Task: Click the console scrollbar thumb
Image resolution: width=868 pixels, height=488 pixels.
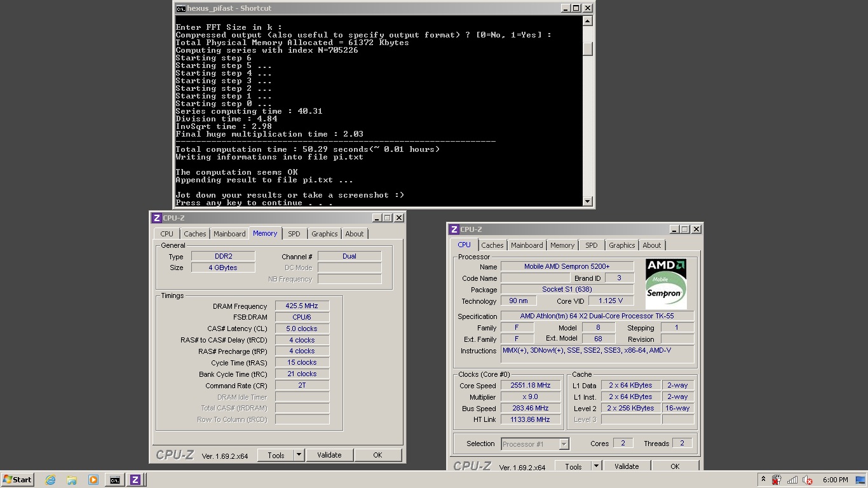Action: [588, 49]
